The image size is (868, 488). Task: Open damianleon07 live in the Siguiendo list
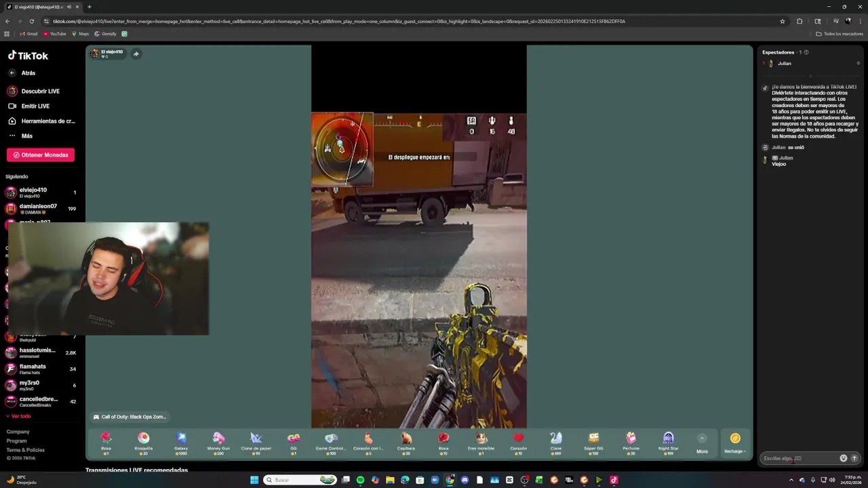42,209
